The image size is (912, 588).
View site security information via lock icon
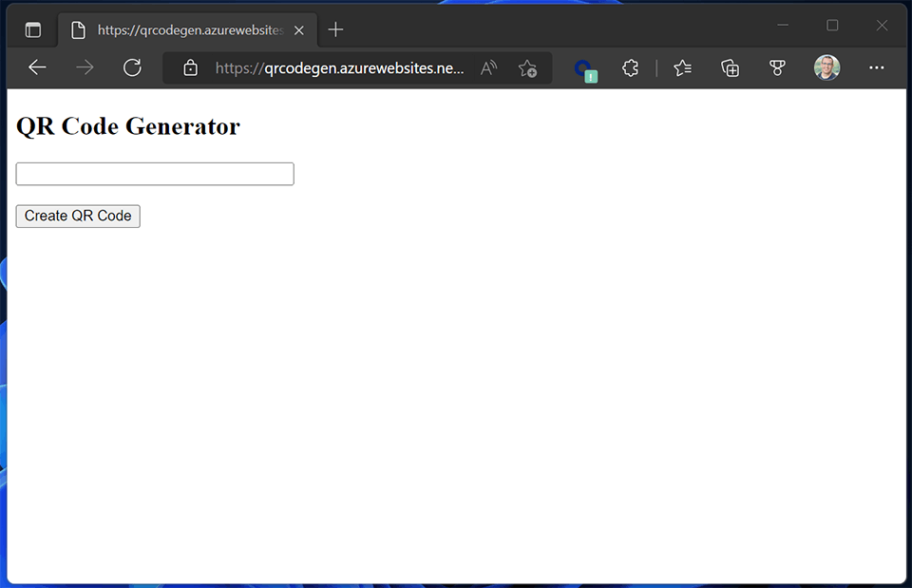(x=190, y=67)
